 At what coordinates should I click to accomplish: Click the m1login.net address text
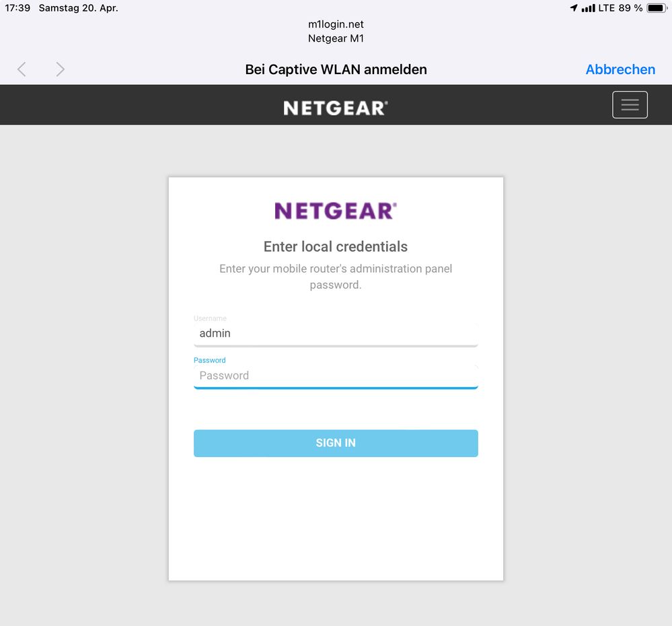tap(336, 24)
